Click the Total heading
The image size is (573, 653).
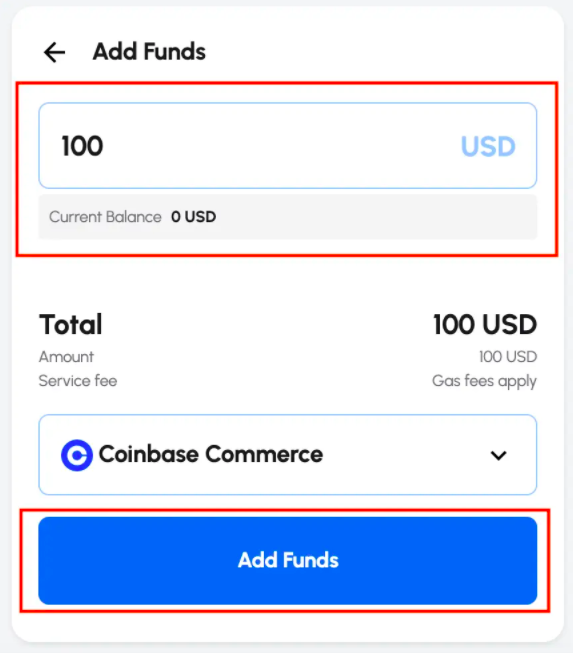click(x=71, y=324)
